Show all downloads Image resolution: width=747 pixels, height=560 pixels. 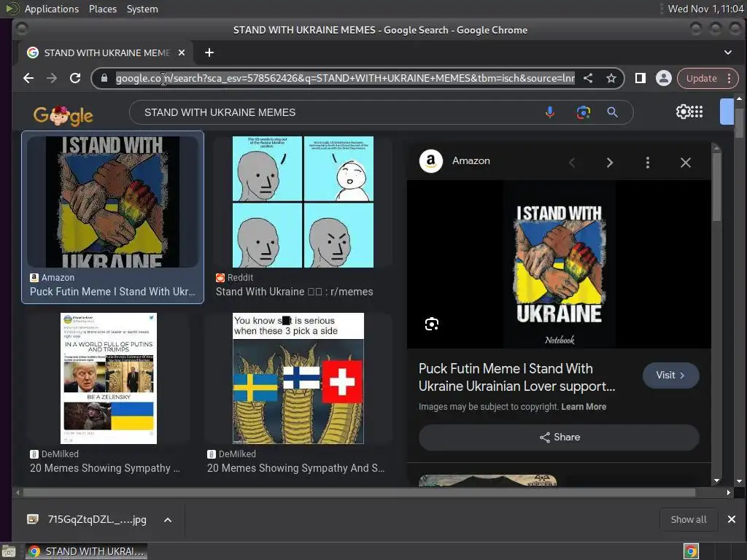click(689, 519)
